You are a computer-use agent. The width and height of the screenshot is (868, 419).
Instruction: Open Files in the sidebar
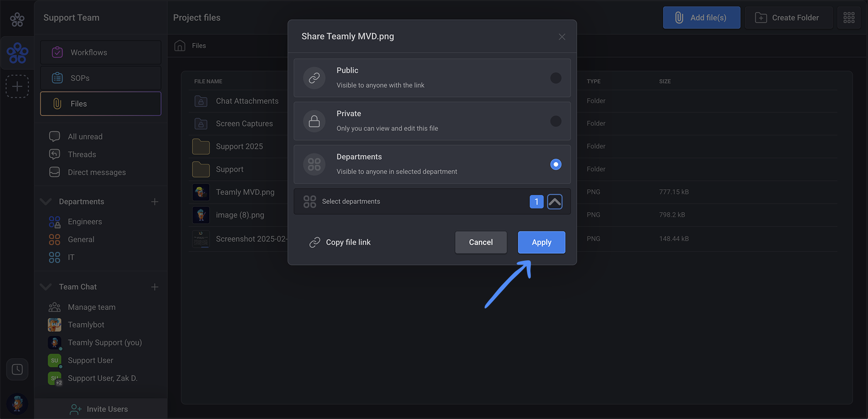(101, 103)
